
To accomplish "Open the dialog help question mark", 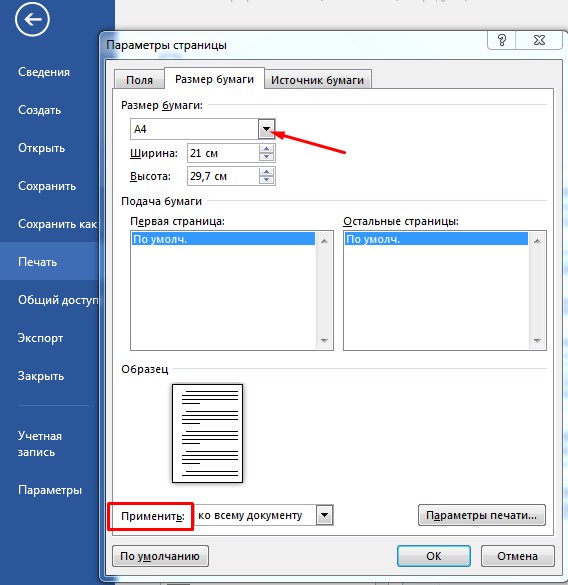I will pos(502,40).
